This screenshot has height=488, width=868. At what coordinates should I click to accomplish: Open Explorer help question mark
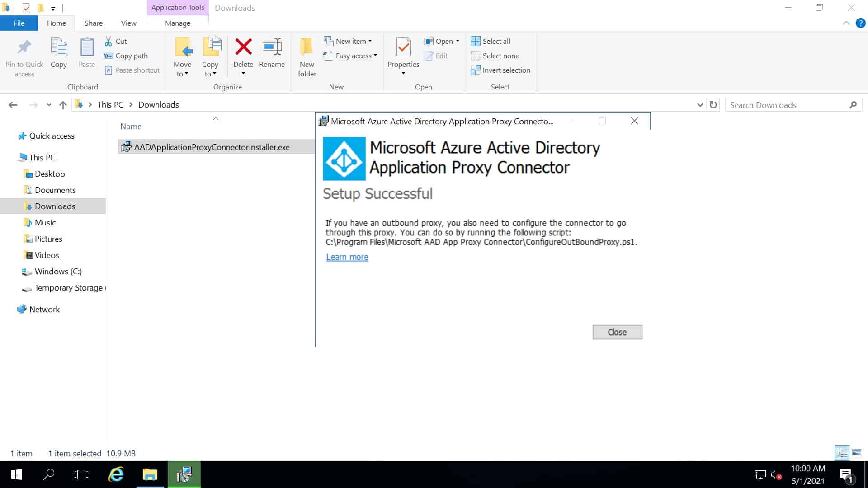tap(860, 23)
